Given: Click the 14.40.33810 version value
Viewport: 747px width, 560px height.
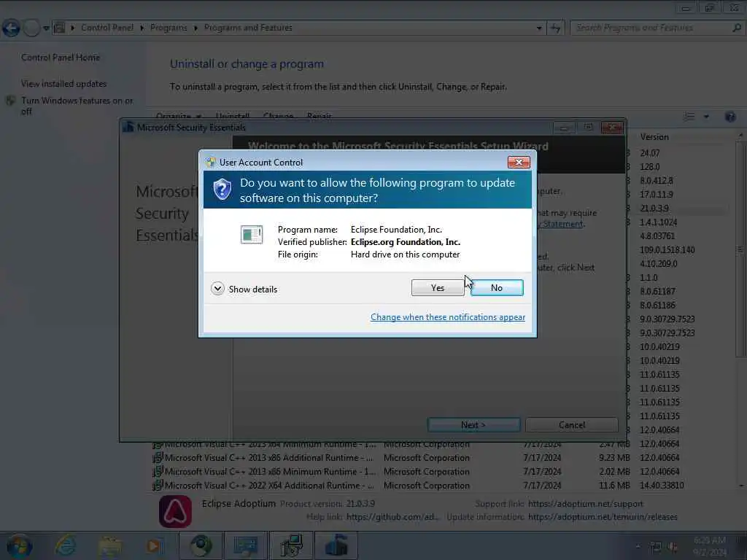Looking at the screenshot, I should point(662,485).
